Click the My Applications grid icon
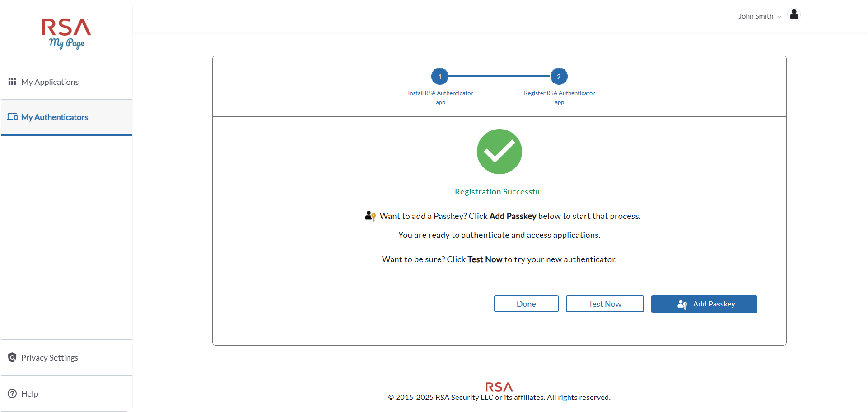 [x=12, y=82]
